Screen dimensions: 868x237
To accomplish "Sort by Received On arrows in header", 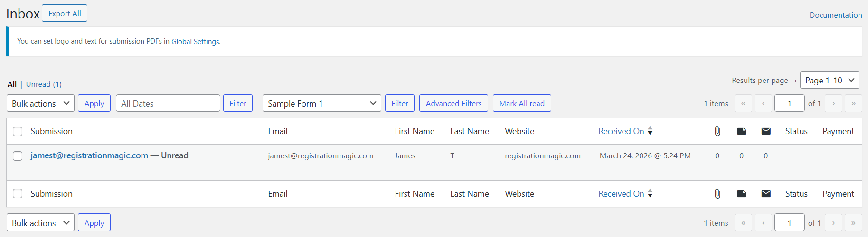I will 650,131.
